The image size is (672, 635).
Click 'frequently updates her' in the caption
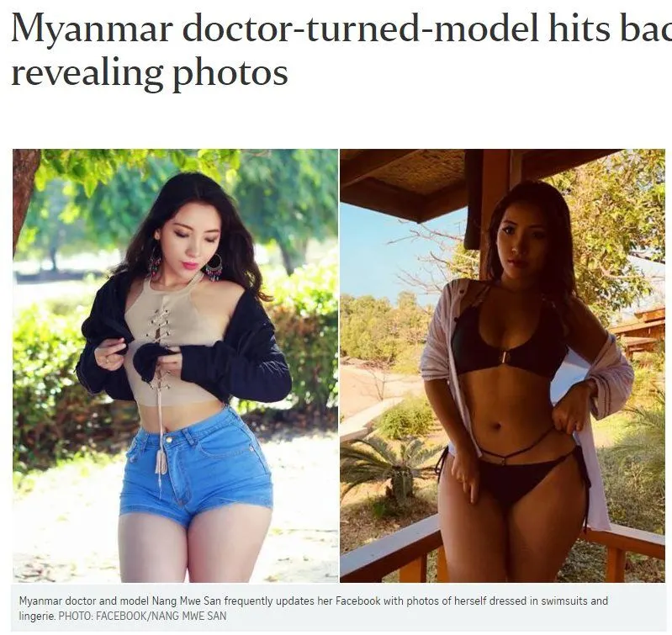(278, 601)
